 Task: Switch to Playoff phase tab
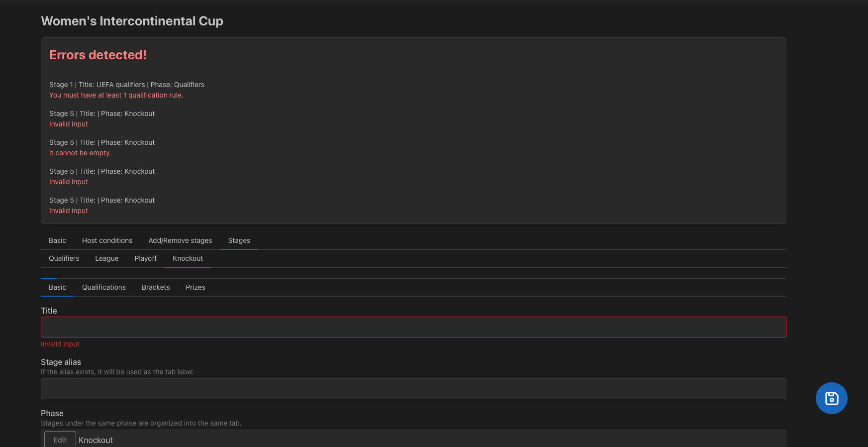(145, 258)
